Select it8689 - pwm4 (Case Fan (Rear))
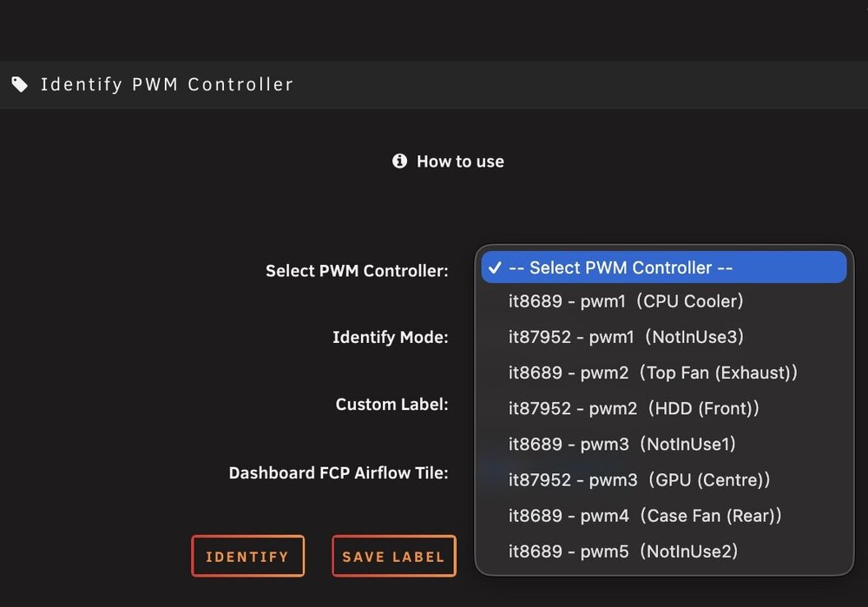The width and height of the screenshot is (868, 607). [664, 516]
